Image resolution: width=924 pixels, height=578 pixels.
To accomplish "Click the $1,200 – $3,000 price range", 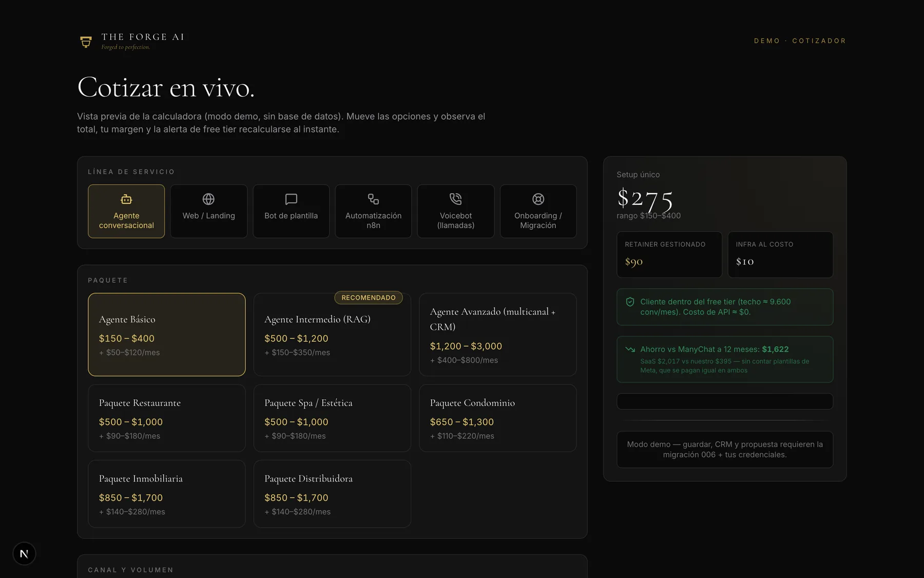I will coord(466,346).
